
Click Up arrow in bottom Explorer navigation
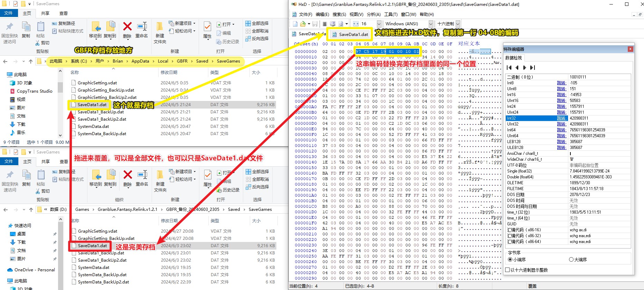tap(31, 209)
